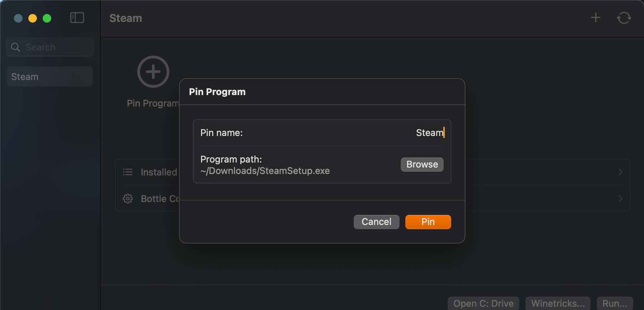This screenshot has width=644, height=310.
Task: Click the Search field in the sidebar
Action: click(50, 47)
